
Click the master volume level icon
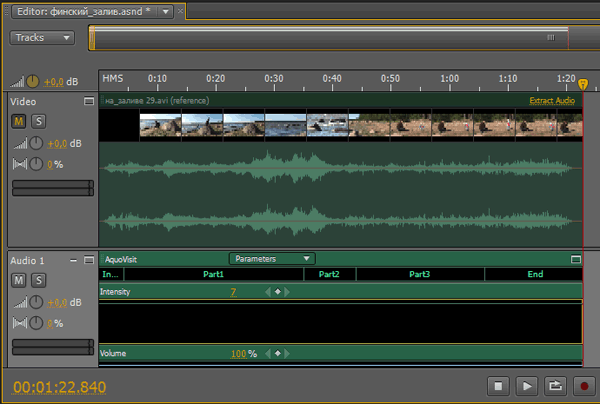(x=17, y=81)
